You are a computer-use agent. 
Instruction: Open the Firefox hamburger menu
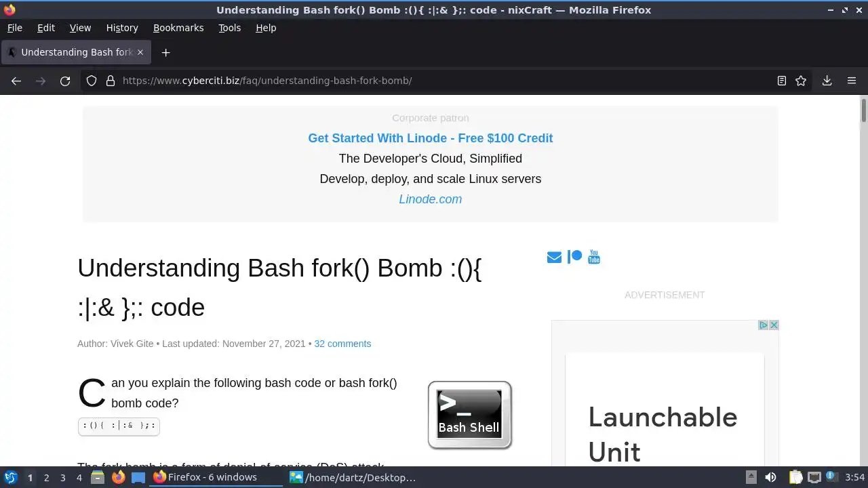tap(852, 81)
